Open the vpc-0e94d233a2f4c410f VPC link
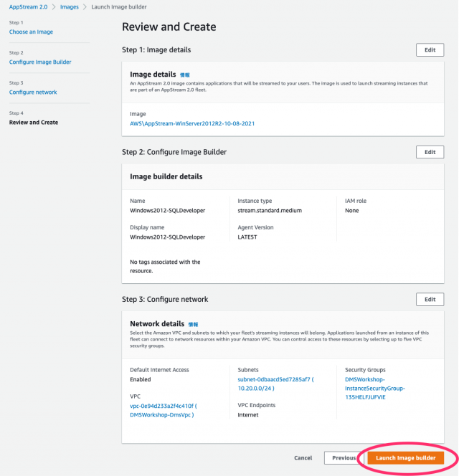Viewport: 459px width, 476px height. (x=164, y=411)
